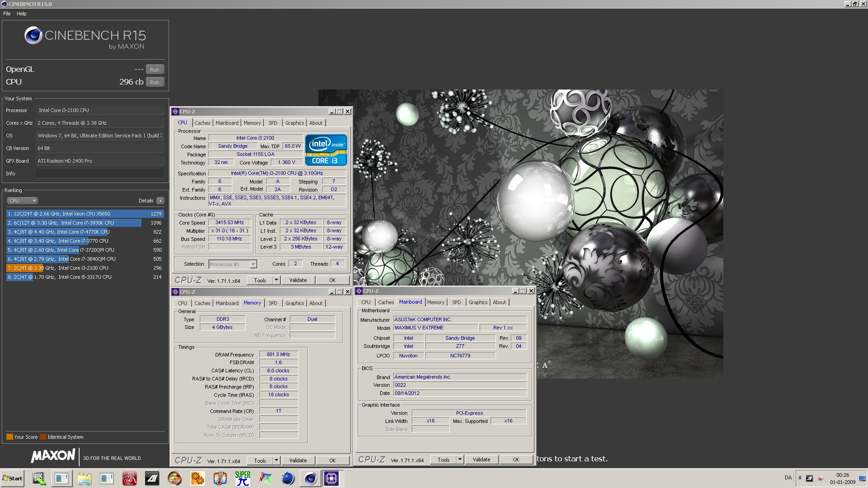Image resolution: width=868 pixels, height=488 pixels.
Task: Open the blue sphere taskbar icon
Action: click(288, 478)
